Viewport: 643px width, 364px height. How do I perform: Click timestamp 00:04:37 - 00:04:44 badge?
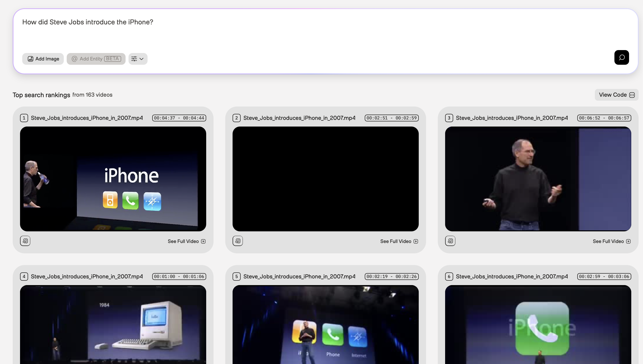[x=179, y=118]
